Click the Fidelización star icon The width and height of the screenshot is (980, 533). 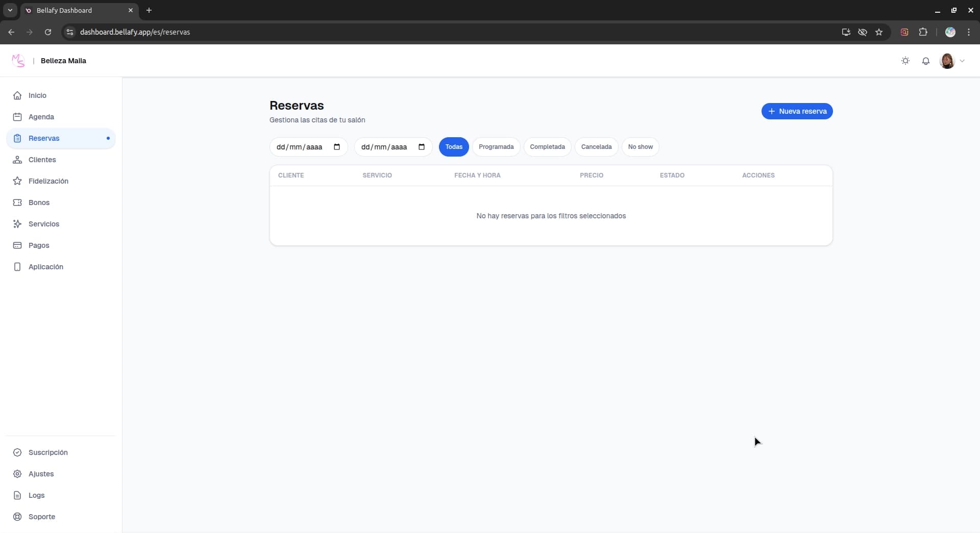17,181
